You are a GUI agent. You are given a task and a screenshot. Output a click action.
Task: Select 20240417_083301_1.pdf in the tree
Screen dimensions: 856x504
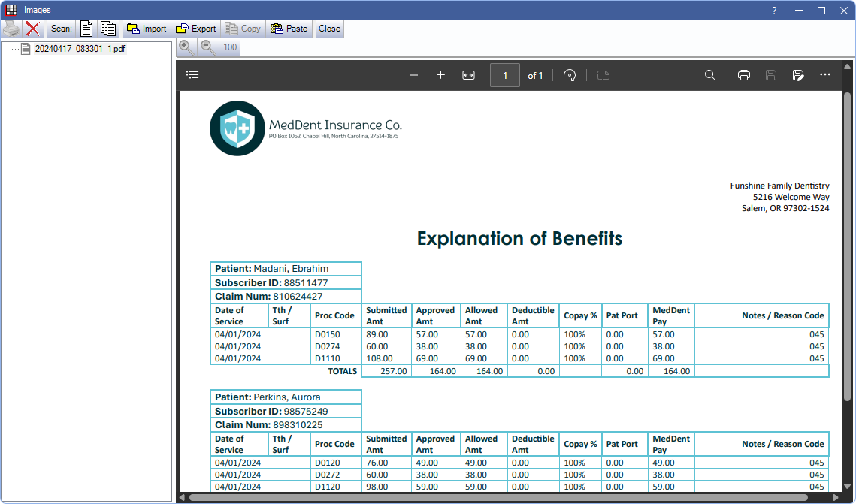click(80, 49)
